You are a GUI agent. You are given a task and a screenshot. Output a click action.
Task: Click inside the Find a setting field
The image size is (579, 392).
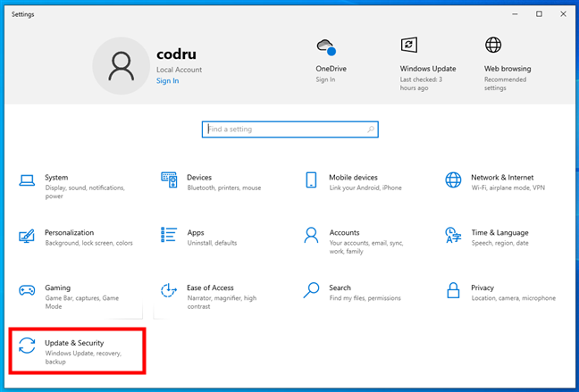289,129
